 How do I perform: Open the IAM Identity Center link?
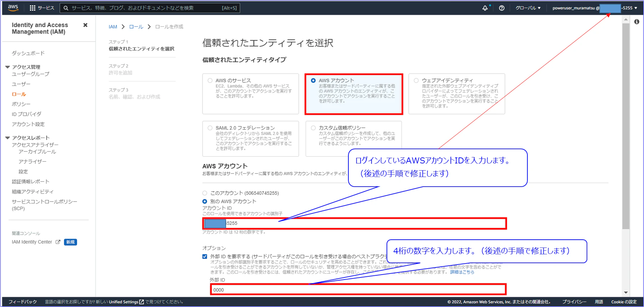point(32,242)
